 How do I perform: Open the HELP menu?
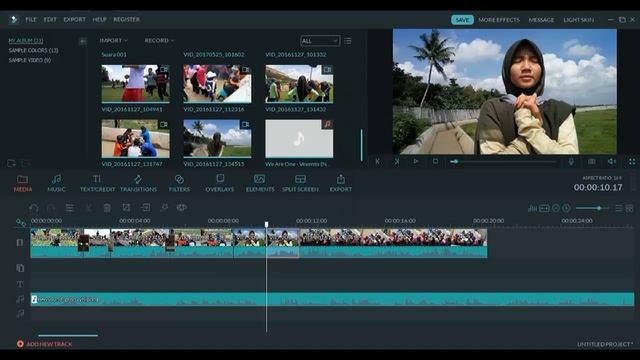[100, 19]
